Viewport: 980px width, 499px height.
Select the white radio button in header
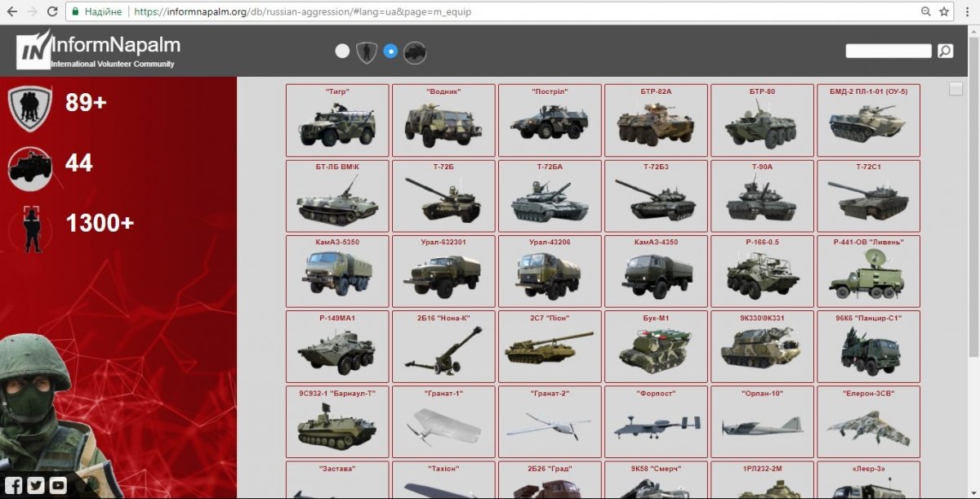pyautogui.click(x=342, y=51)
